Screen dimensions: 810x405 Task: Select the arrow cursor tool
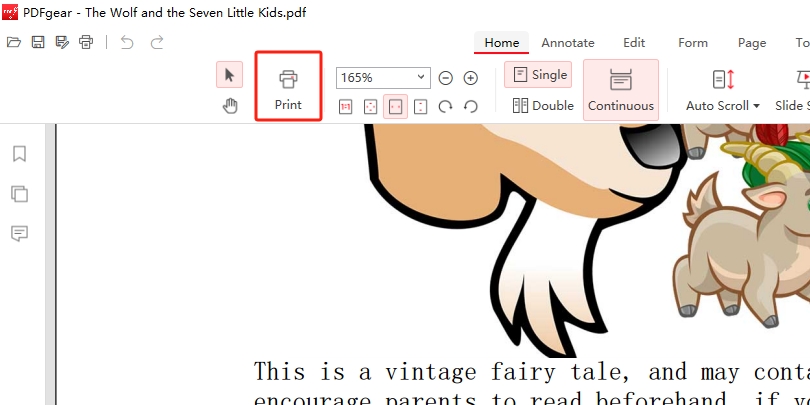229,75
